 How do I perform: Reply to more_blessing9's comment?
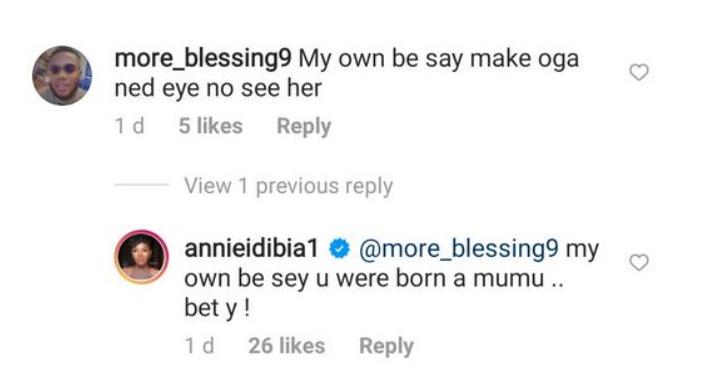click(x=304, y=126)
